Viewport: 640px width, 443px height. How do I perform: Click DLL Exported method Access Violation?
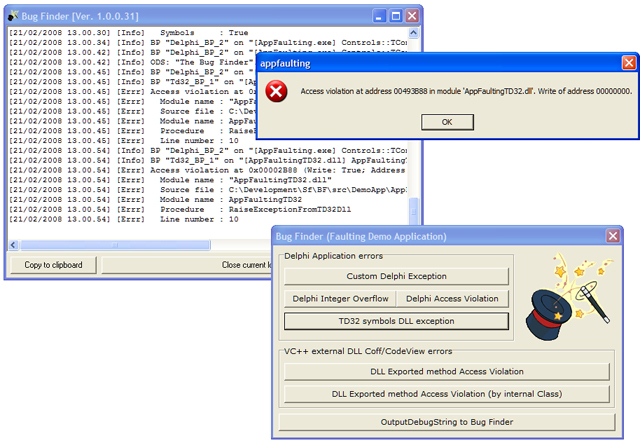[x=447, y=372]
